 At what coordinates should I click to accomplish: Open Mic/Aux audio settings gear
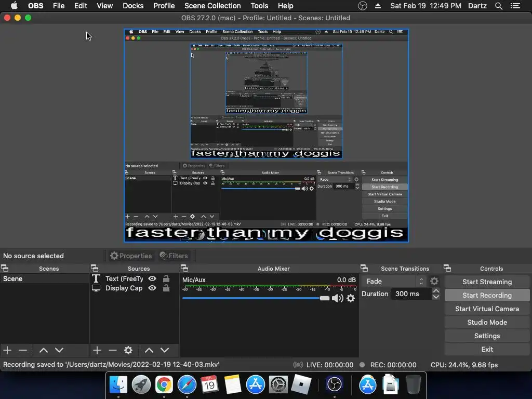(x=351, y=298)
